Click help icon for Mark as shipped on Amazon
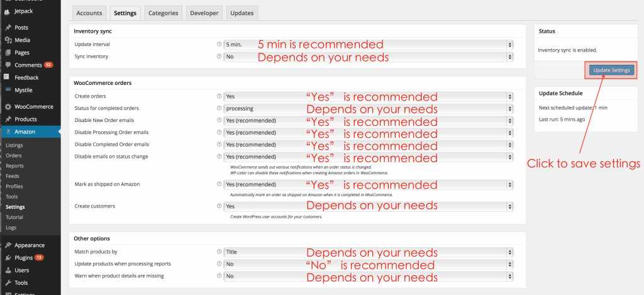Screen dimensions: 644x295 coord(219,184)
